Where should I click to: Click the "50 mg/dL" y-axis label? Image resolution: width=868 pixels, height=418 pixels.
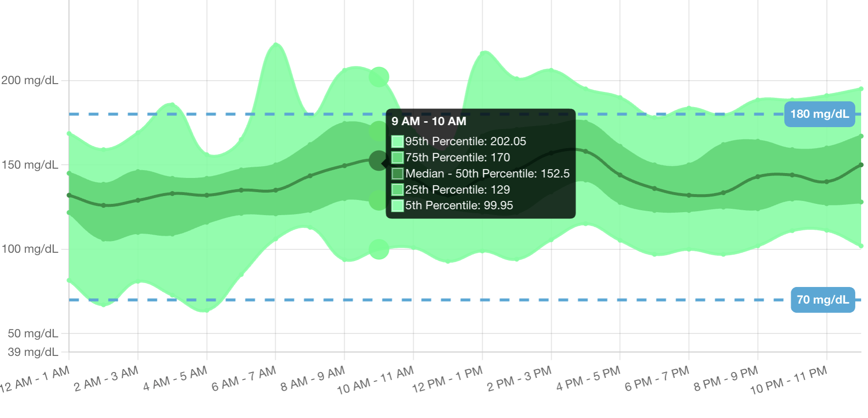(x=33, y=333)
